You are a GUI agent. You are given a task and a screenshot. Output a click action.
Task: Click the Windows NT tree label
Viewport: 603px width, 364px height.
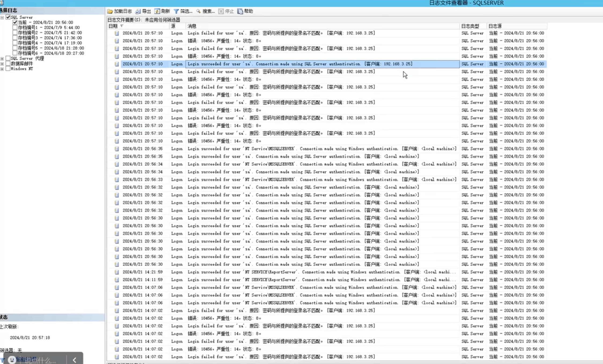pyautogui.click(x=22, y=69)
